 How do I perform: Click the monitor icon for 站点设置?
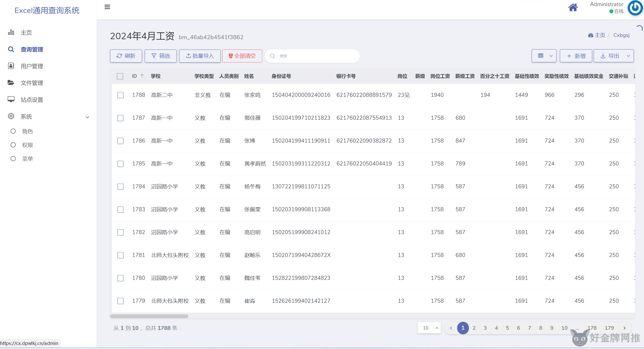tap(11, 99)
